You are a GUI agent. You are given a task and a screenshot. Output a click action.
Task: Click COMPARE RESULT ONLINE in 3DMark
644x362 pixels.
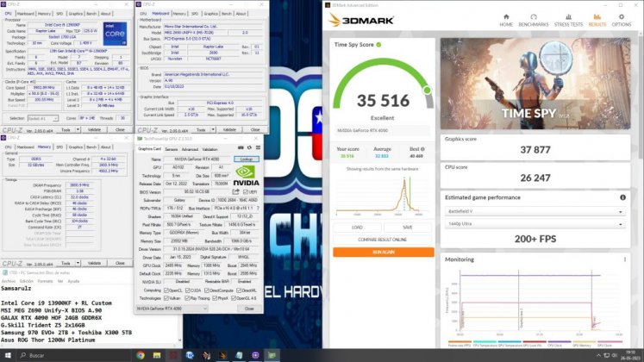click(383, 240)
